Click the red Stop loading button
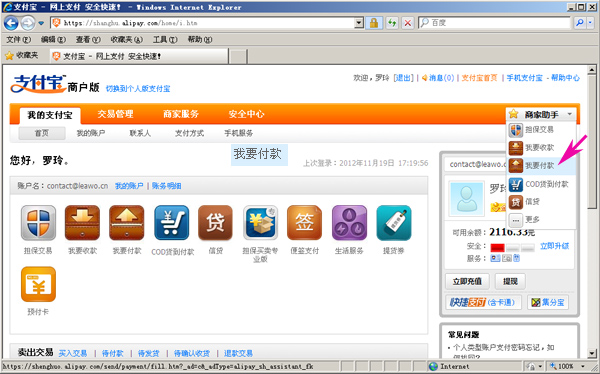Screen dimensions: 600x374 pyautogui.click(x=408, y=23)
